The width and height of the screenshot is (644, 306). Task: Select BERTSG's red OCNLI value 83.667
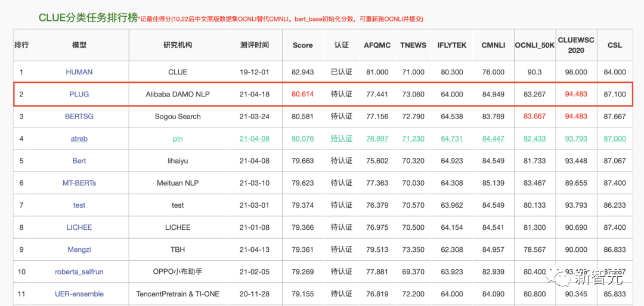(534, 116)
